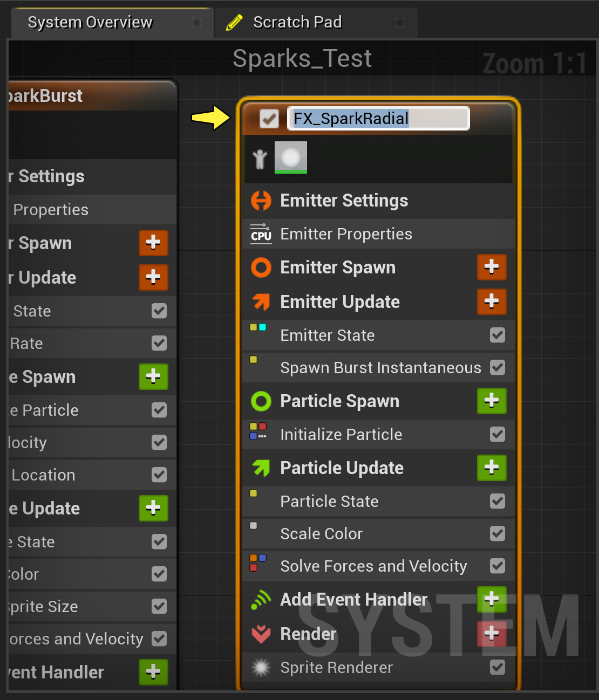Add a module to Emitter Update section
This screenshot has width=599, height=700.
pyautogui.click(x=491, y=301)
